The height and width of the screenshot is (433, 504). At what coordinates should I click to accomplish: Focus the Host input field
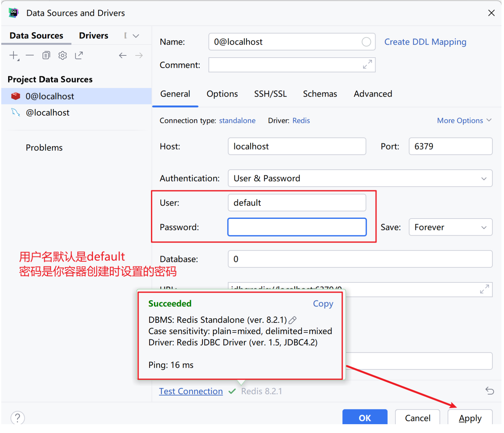click(297, 146)
